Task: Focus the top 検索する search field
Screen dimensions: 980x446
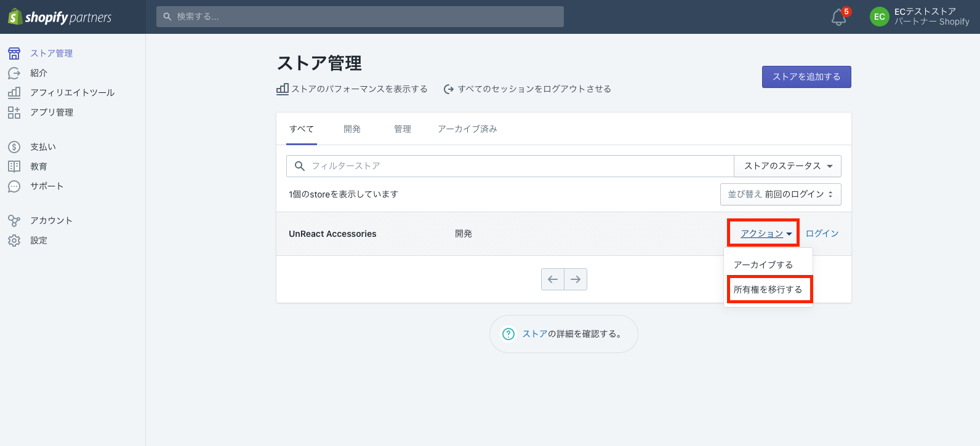Action: (x=360, y=17)
